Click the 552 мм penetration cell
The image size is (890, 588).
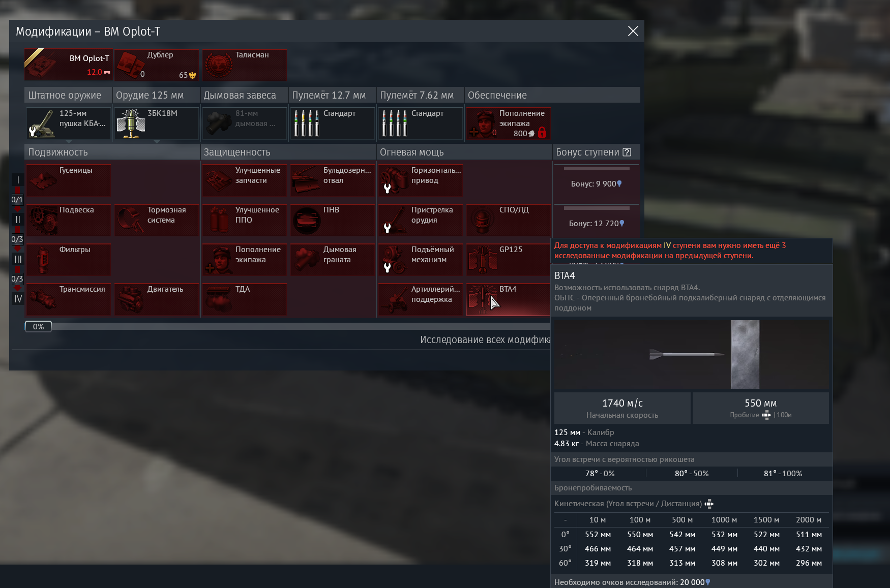[598, 535]
